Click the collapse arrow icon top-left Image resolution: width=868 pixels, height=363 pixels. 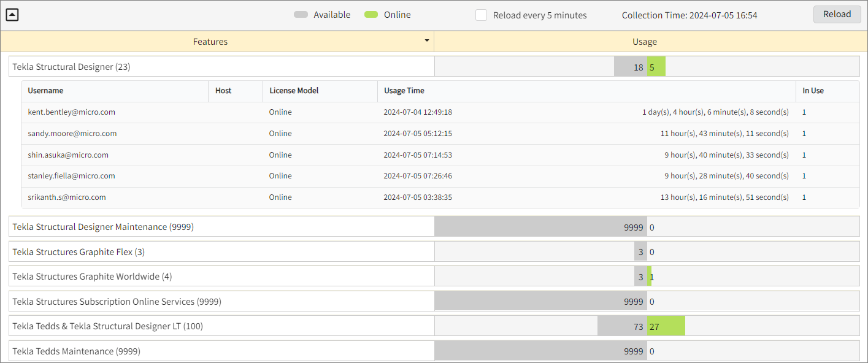pyautogui.click(x=12, y=14)
